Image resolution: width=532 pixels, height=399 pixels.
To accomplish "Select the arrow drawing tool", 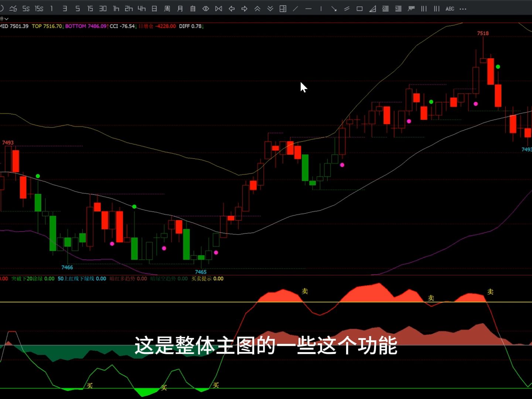I will coord(334,8).
